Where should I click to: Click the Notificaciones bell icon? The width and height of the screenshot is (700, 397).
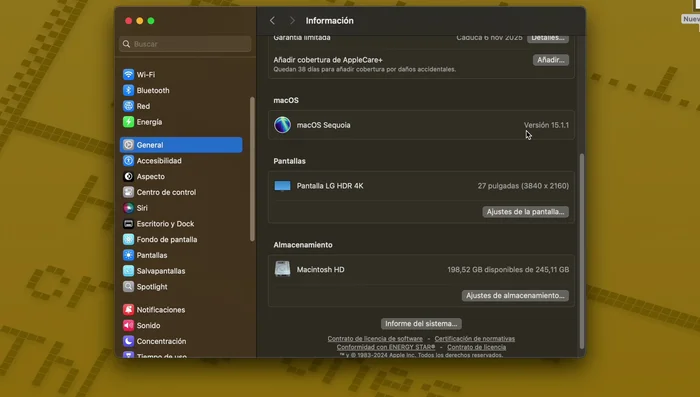128,309
